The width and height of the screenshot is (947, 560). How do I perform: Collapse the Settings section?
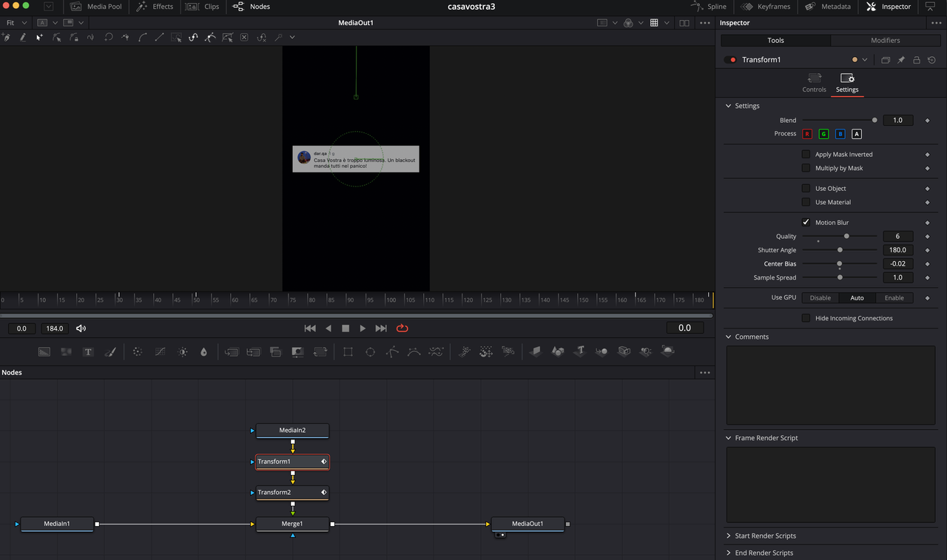pyautogui.click(x=728, y=106)
